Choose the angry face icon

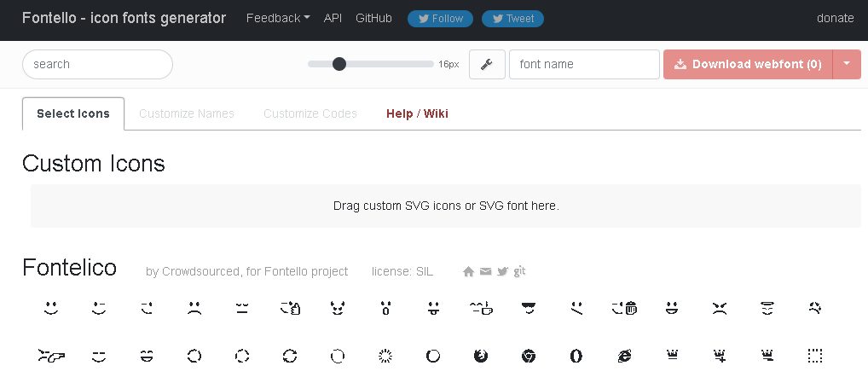pyautogui.click(x=719, y=308)
